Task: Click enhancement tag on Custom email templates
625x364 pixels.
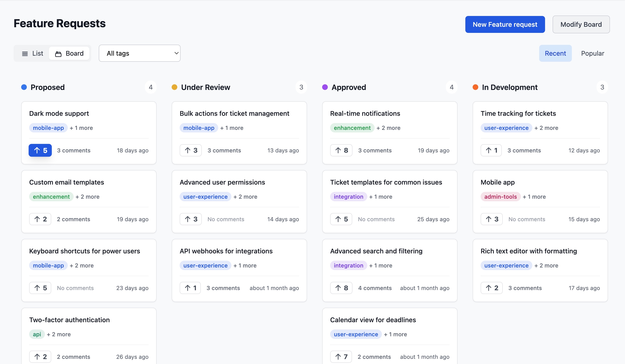Action: coord(51,197)
